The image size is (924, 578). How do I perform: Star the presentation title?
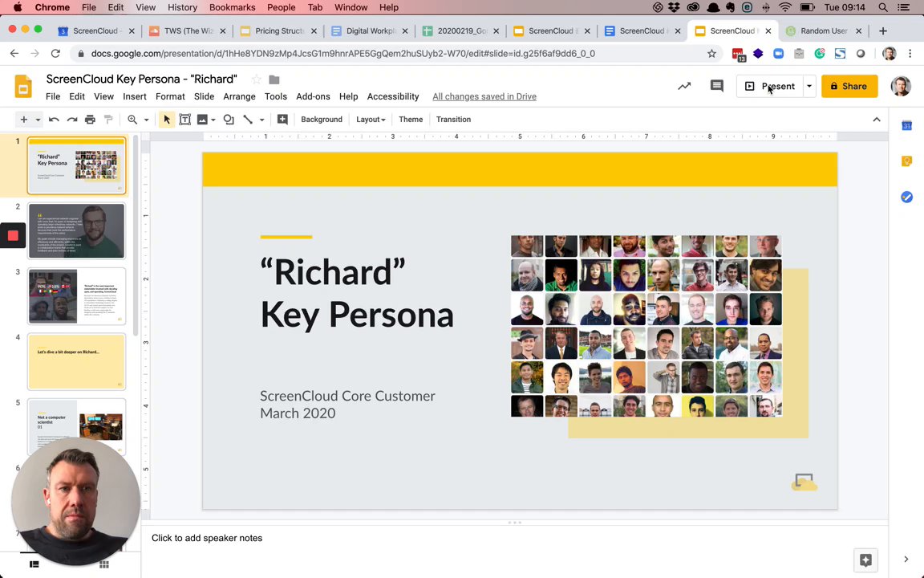click(256, 79)
